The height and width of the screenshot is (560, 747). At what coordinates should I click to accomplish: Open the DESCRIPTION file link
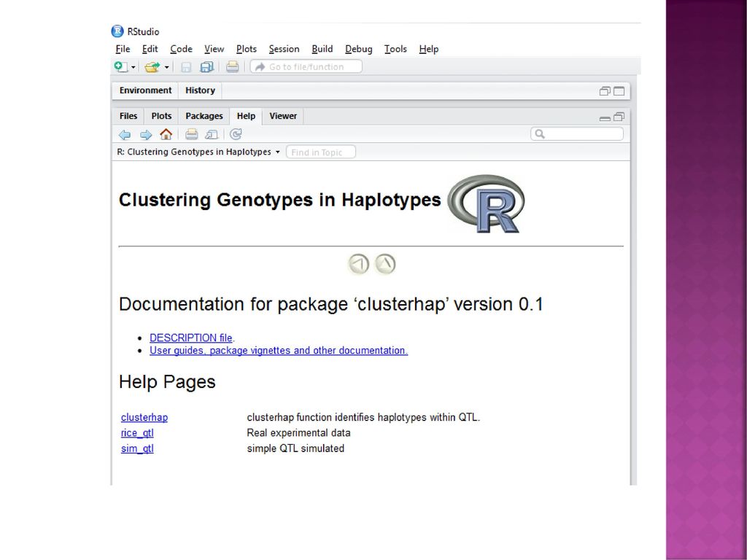tap(191, 338)
